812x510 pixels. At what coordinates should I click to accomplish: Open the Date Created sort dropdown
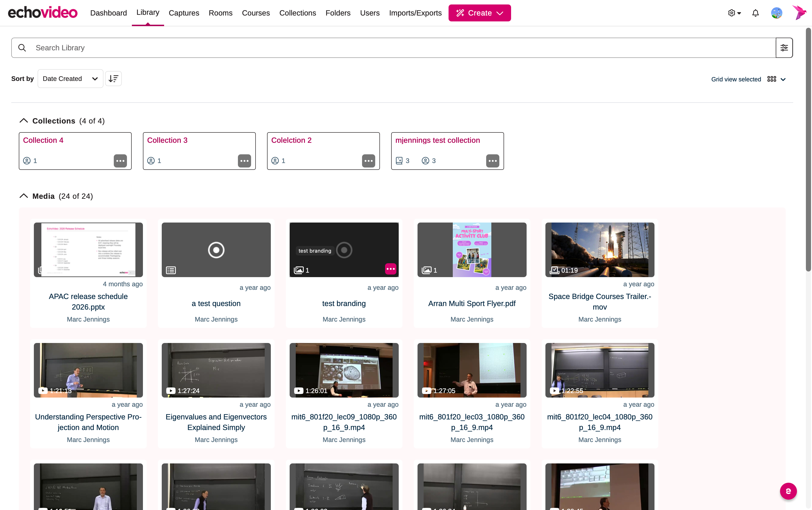point(70,79)
